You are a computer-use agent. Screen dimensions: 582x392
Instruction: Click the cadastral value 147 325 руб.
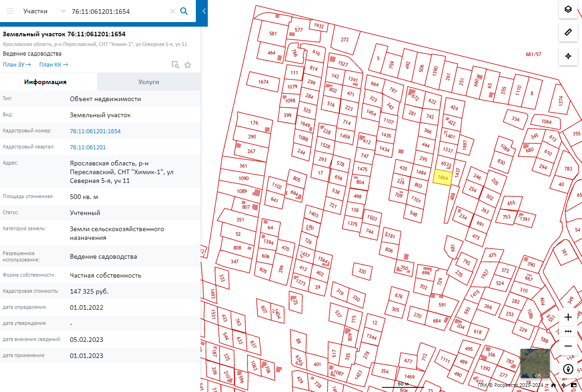click(x=89, y=291)
